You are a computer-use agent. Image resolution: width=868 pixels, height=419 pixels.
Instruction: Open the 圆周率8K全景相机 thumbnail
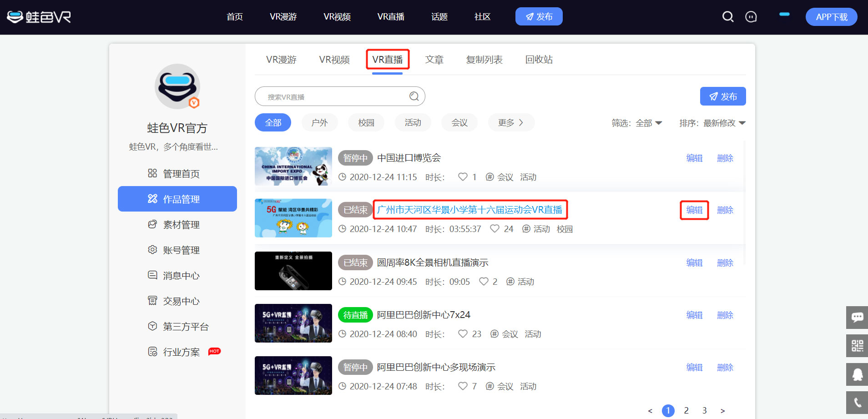[293, 271]
